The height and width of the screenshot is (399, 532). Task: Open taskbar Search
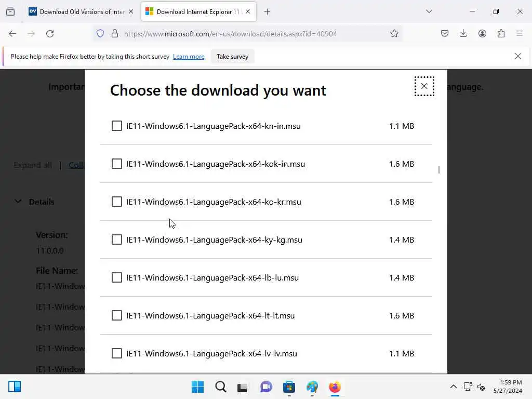coord(220,387)
